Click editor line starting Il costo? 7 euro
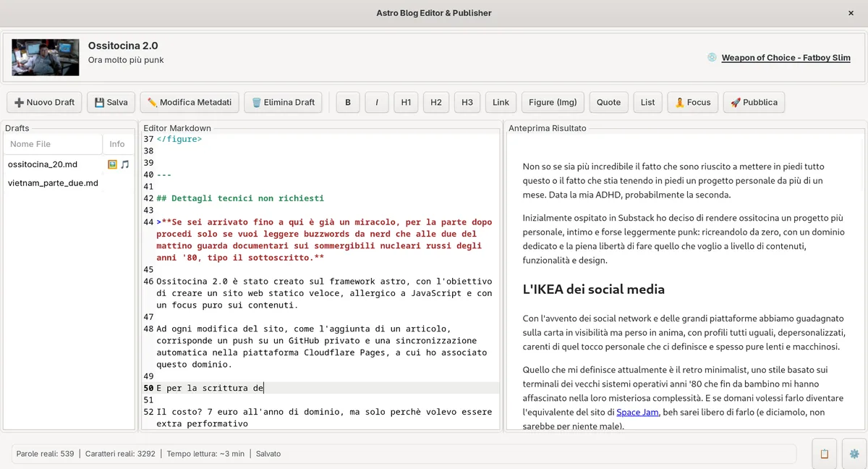This screenshot has height=469, width=868. (x=324, y=417)
